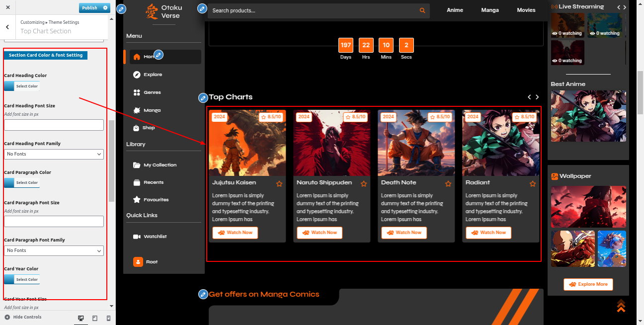Click edit pencil beside Top Charts heading

coord(202,98)
